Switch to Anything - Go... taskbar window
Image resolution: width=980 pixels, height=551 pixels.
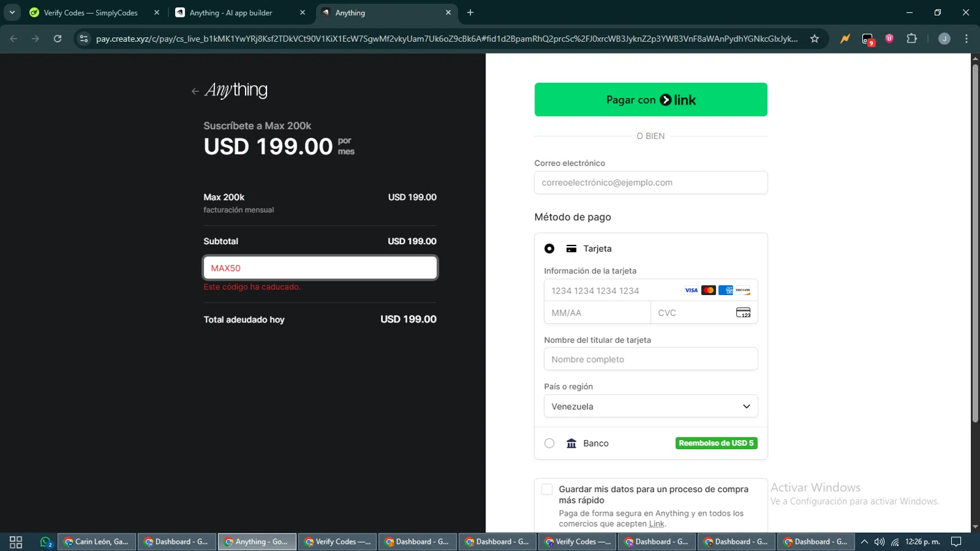click(257, 542)
